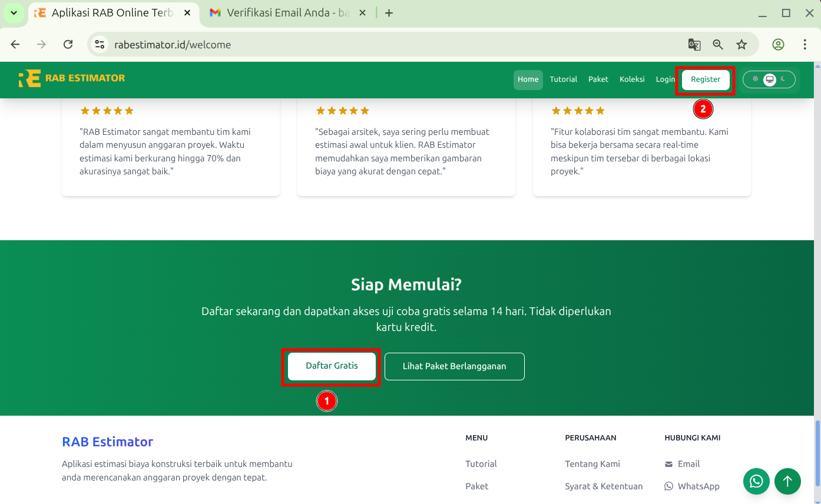Toggle theme from system to light mode

(x=756, y=78)
